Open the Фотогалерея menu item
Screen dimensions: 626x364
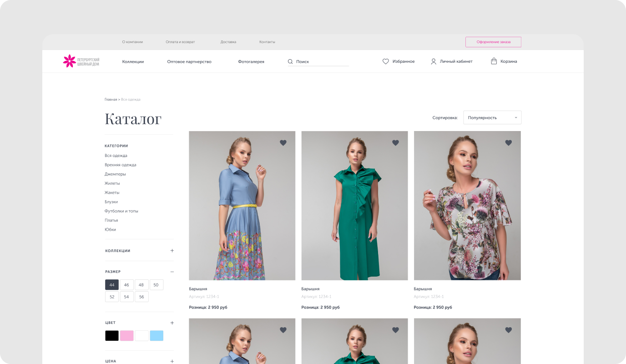coord(251,61)
